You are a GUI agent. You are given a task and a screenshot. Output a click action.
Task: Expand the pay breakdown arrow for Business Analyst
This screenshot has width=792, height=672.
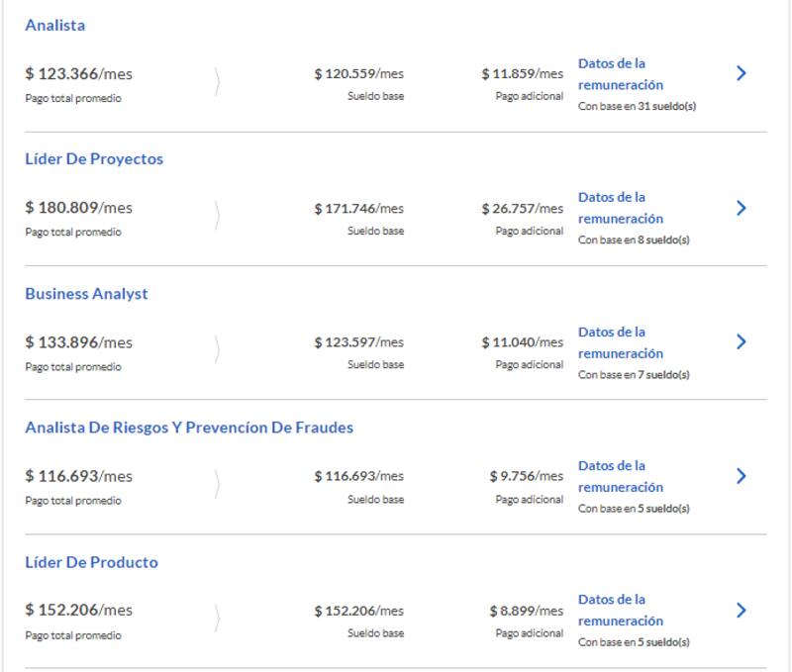pos(218,351)
